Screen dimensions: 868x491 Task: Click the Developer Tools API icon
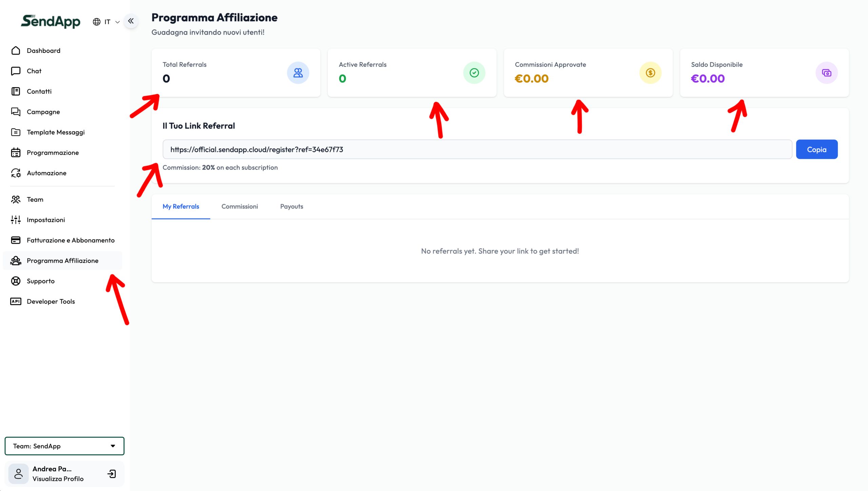16,301
